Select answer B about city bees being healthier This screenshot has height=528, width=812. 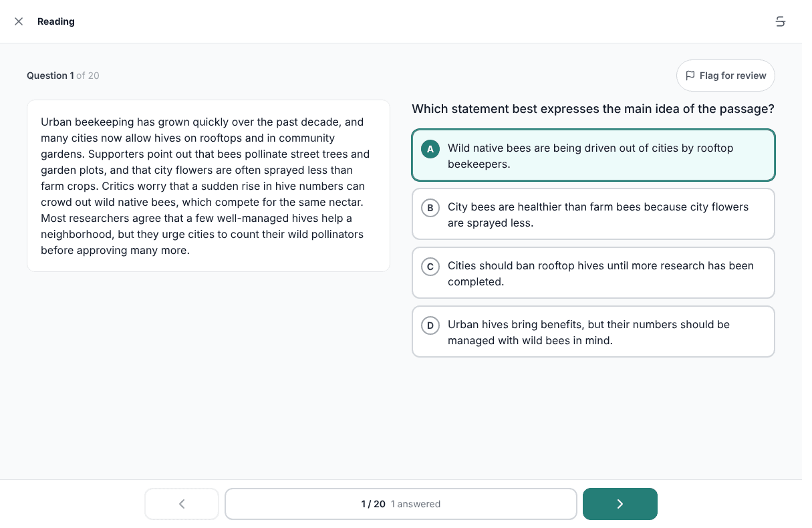point(593,214)
